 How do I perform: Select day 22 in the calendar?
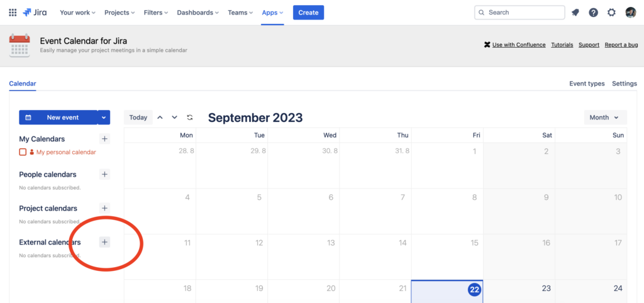click(x=474, y=289)
